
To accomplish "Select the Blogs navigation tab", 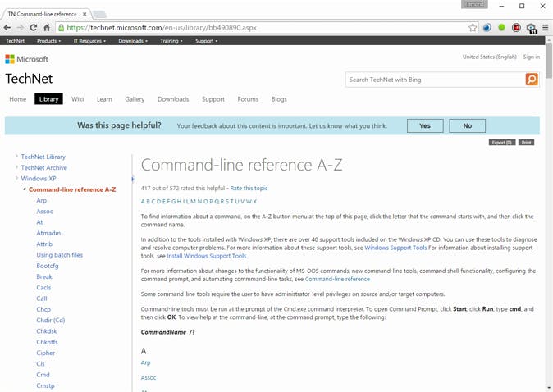I will point(279,99).
